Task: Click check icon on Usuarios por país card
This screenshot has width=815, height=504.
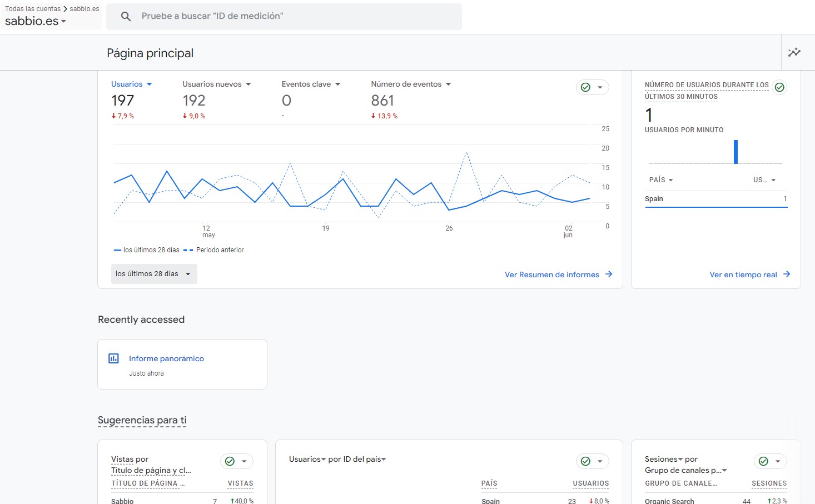Action: 585,461
